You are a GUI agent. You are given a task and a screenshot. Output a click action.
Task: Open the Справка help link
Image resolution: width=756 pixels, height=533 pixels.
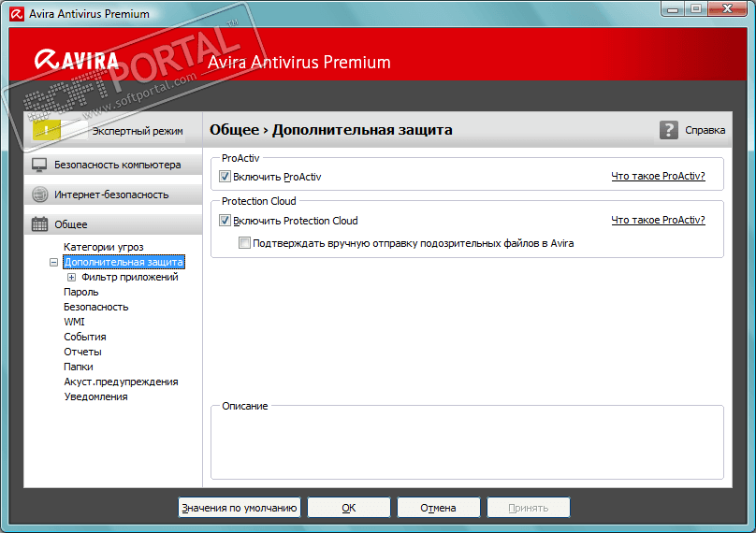point(705,130)
